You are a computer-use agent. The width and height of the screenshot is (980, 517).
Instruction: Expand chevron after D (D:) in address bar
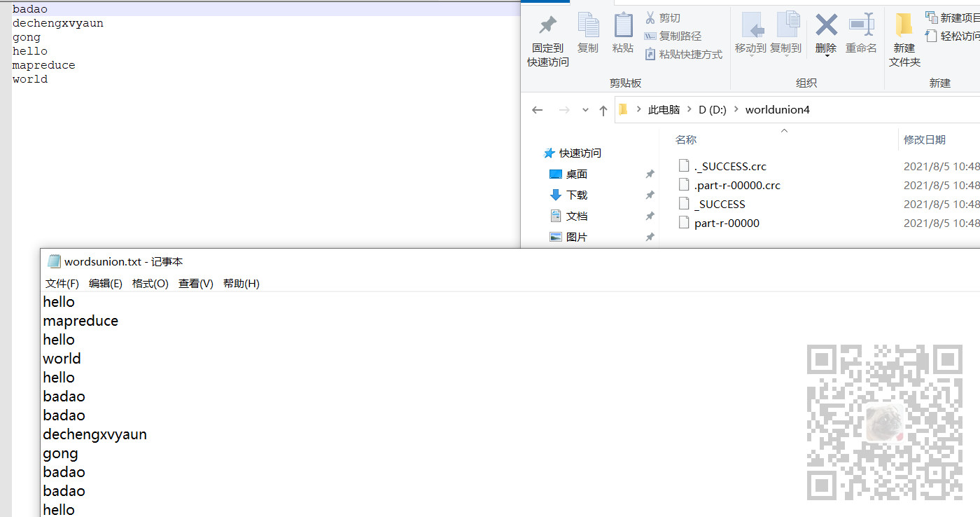pos(736,110)
